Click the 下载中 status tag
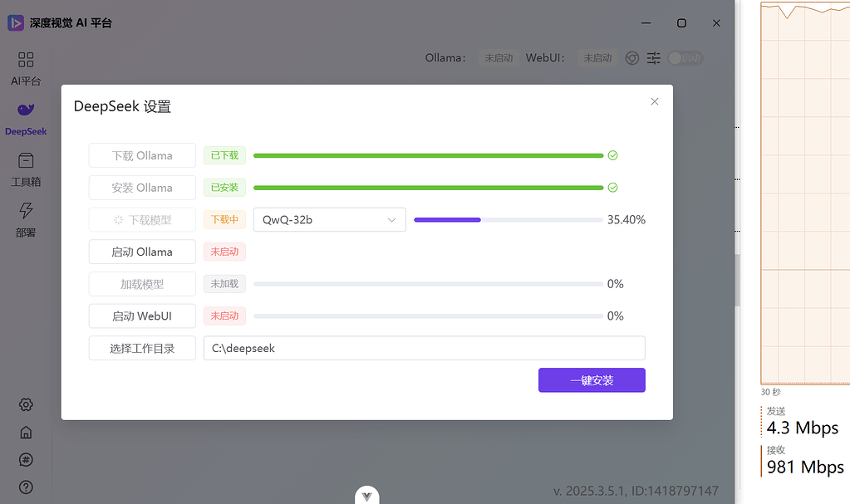850x504 pixels. click(x=224, y=219)
